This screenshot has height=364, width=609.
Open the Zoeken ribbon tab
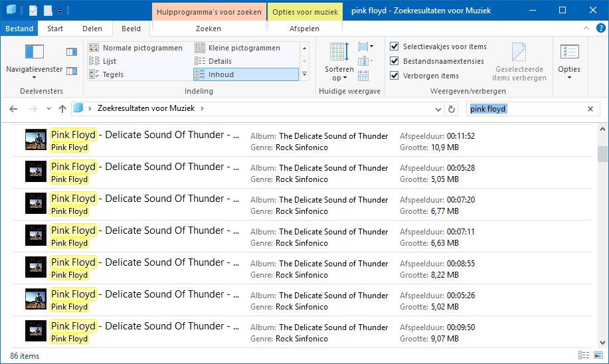[208, 29]
